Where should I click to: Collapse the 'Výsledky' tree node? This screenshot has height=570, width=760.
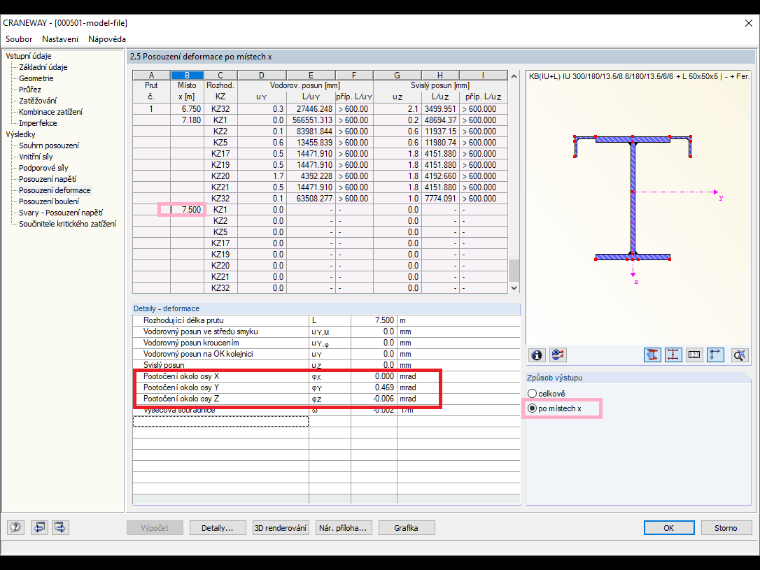[20, 134]
